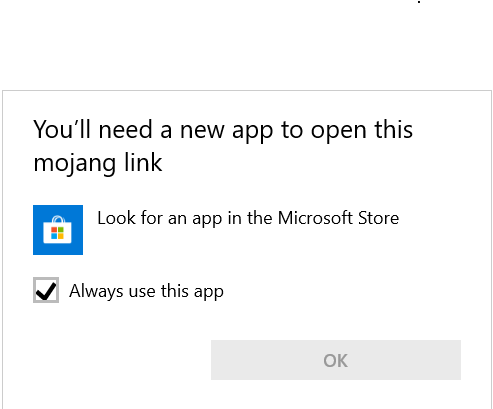The height and width of the screenshot is (409, 493).
Task: Click "Look for an app" in the Store row
Action: (x=160, y=219)
